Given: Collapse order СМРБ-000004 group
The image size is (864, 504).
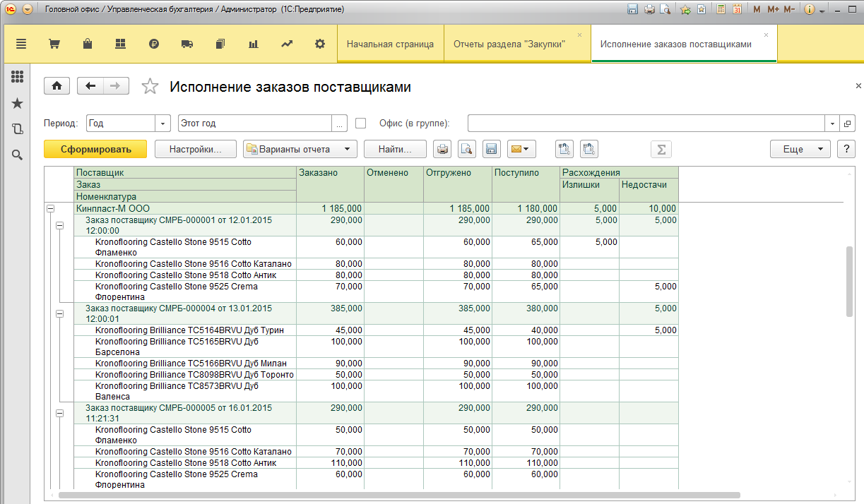Looking at the screenshot, I should [x=59, y=313].
